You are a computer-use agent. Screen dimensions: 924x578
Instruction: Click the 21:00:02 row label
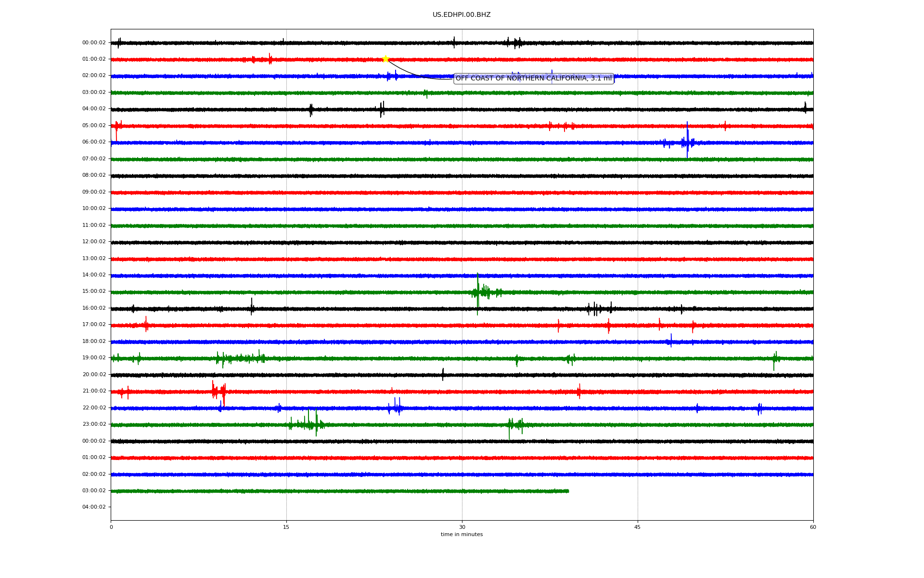click(94, 391)
